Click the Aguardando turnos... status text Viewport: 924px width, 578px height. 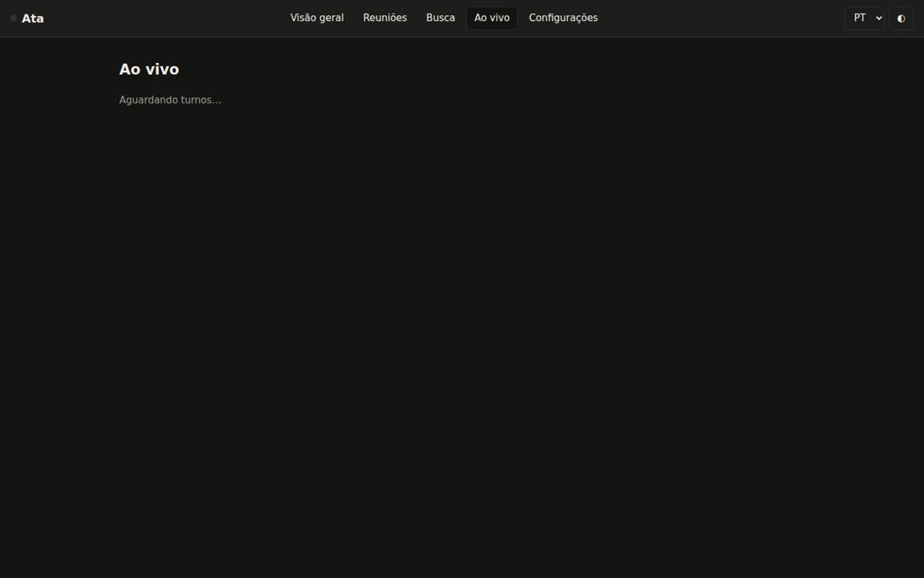coord(170,100)
